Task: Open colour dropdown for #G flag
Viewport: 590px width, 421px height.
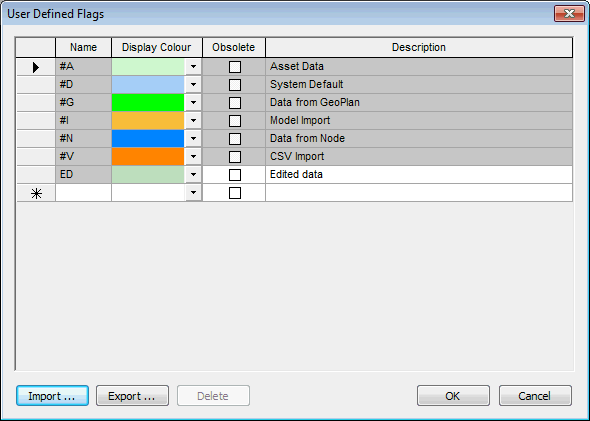Action: coord(193,102)
